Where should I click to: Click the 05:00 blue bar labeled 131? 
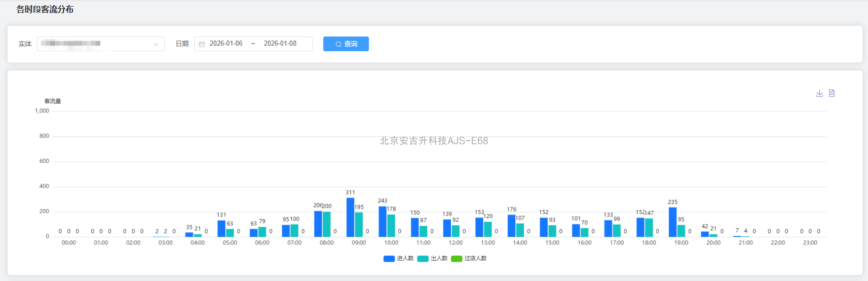221,229
